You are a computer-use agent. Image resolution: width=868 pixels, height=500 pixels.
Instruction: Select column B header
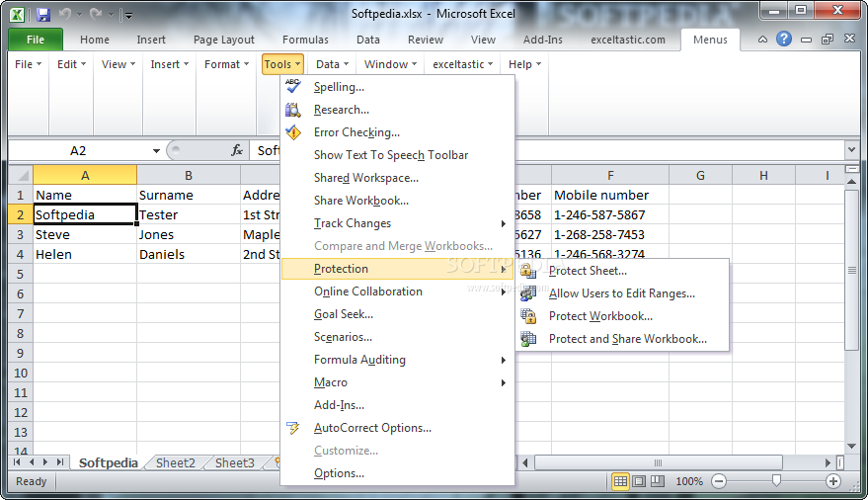[x=189, y=175]
